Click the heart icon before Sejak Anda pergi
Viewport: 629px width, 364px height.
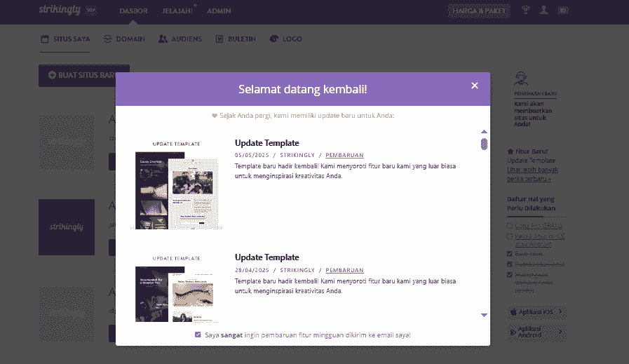coord(215,116)
